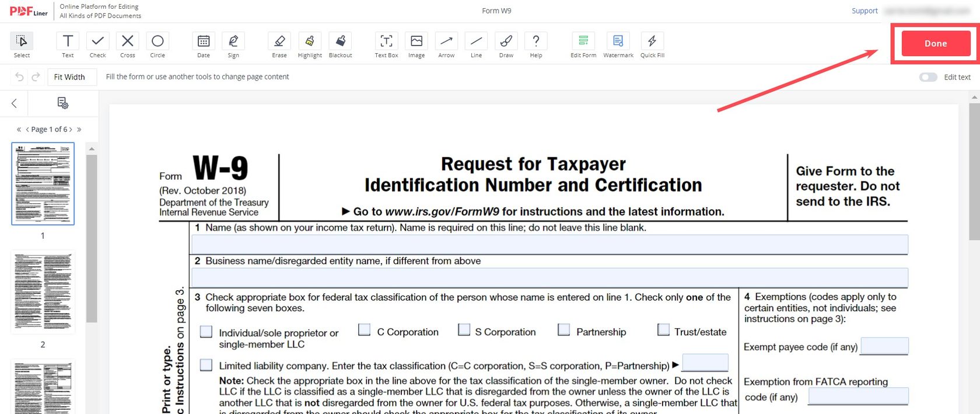Image resolution: width=980 pixels, height=414 pixels.
Task: Go to the previous page
Action: pyautogui.click(x=27, y=130)
